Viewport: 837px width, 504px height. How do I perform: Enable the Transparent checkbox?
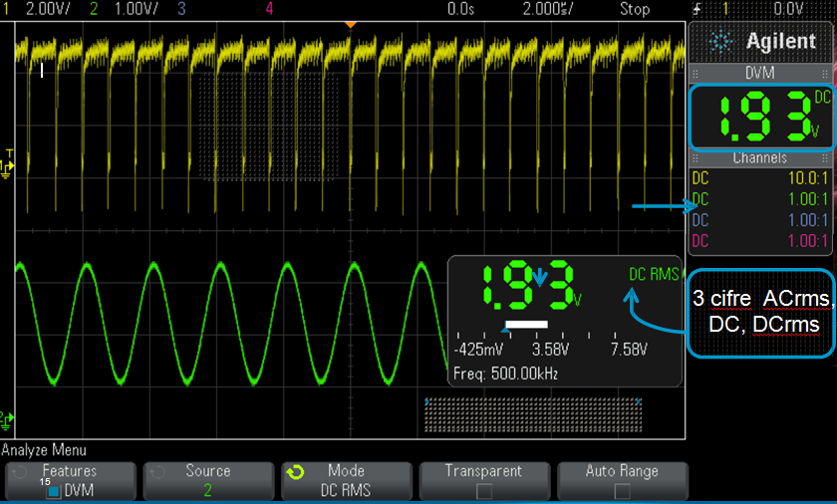click(x=482, y=490)
